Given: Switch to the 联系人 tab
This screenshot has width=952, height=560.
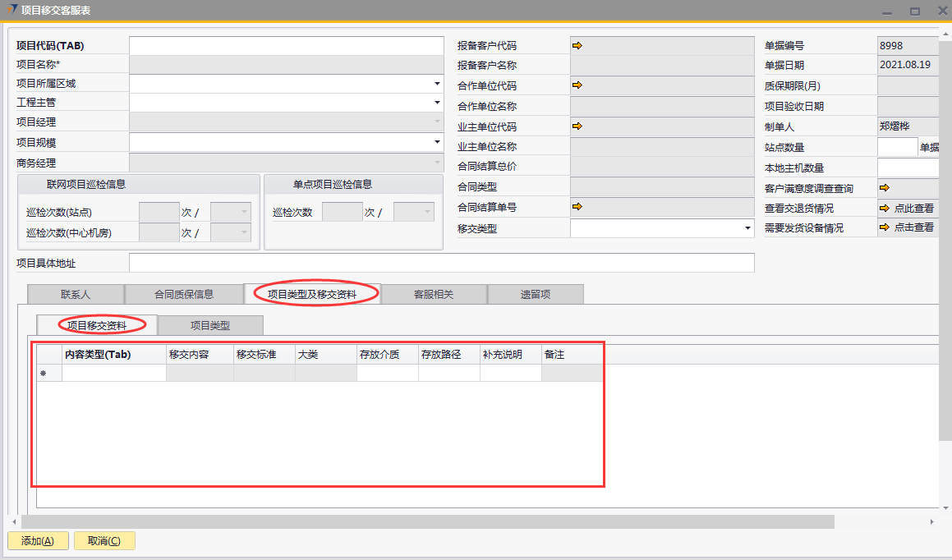Looking at the screenshot, I should point(76,294).
